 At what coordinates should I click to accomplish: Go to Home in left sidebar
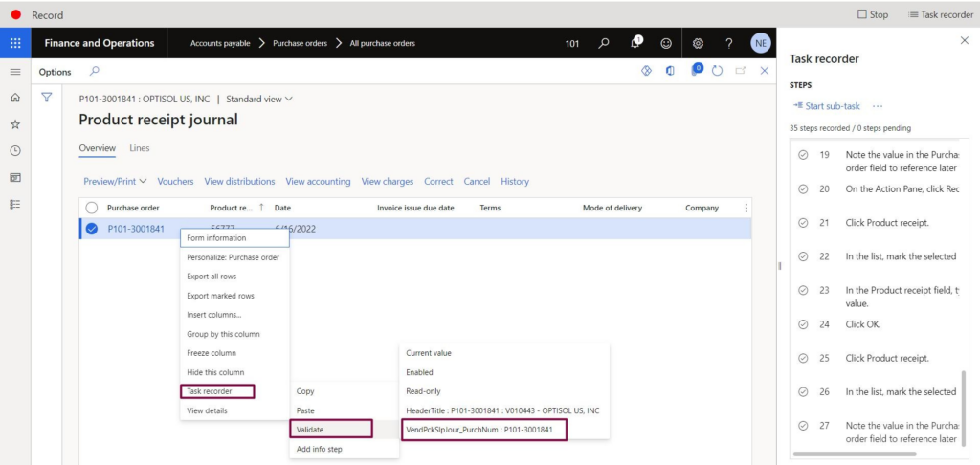coord(15,98)
